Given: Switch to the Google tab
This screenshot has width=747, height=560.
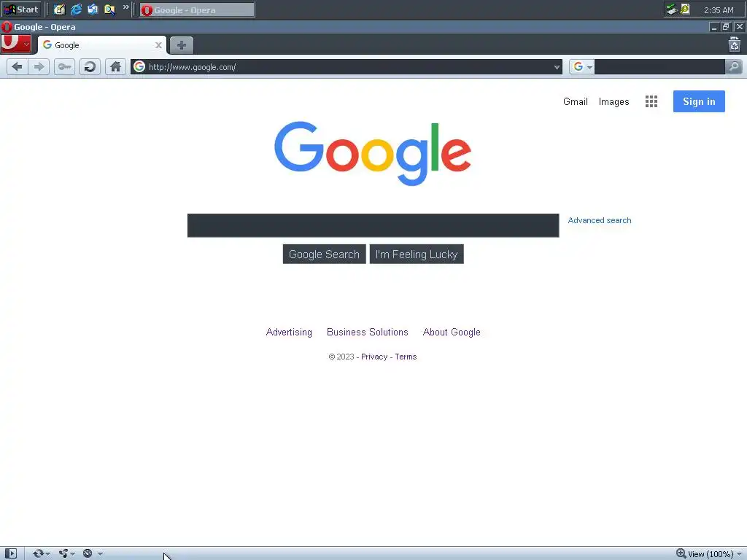Looking at the screenshot, I should point(102,45).
